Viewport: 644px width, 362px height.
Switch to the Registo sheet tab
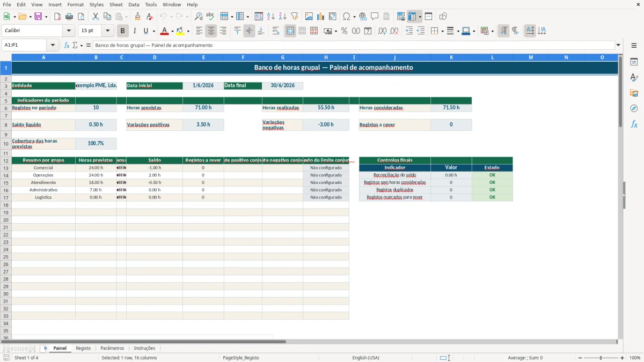tap(83, 348)
